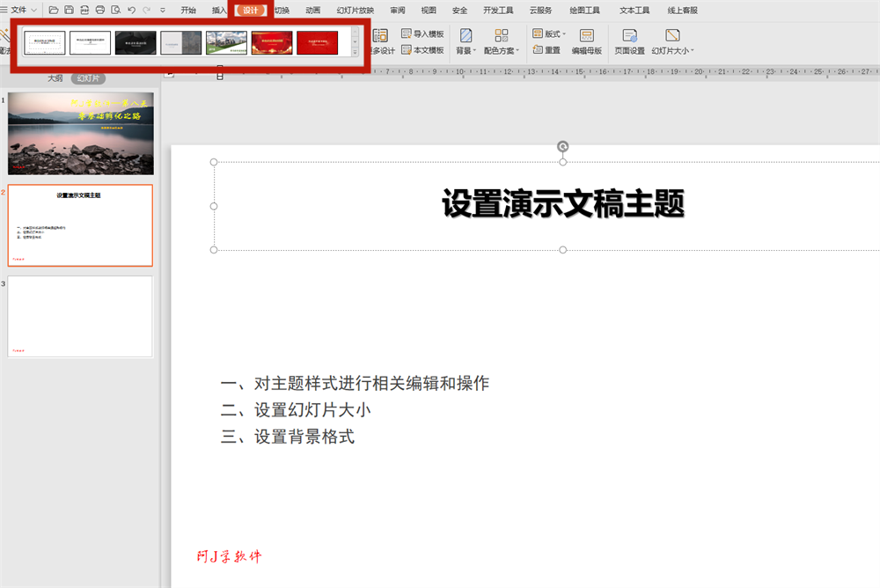Open the 动画 tab
The image size is (880, 588).
313,10
